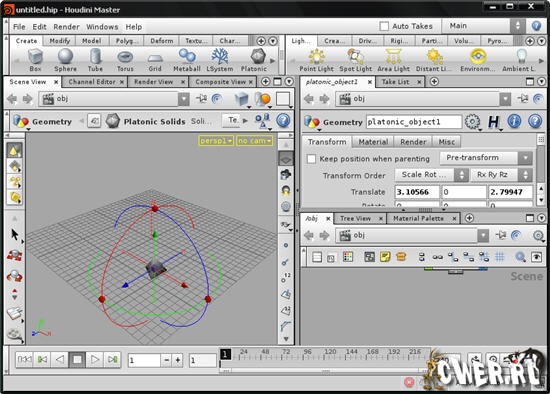
Task: Click the Translate Z field 2.79947
Action: pos(510,192)
